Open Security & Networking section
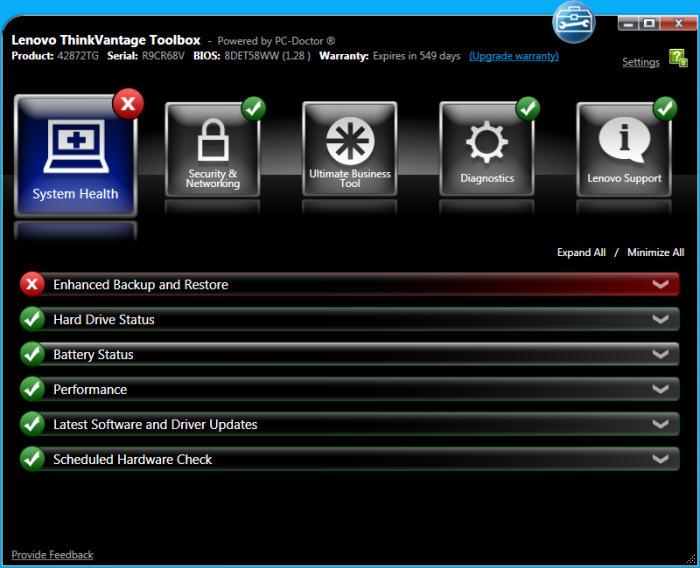 pyautogui.click(x=212, y=150)
